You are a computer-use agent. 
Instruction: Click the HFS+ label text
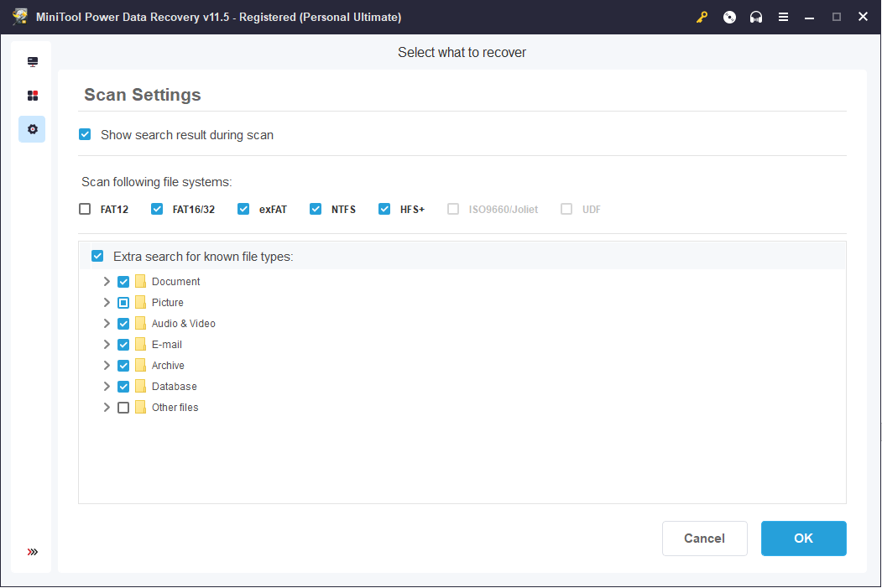[x=412, y=209]
